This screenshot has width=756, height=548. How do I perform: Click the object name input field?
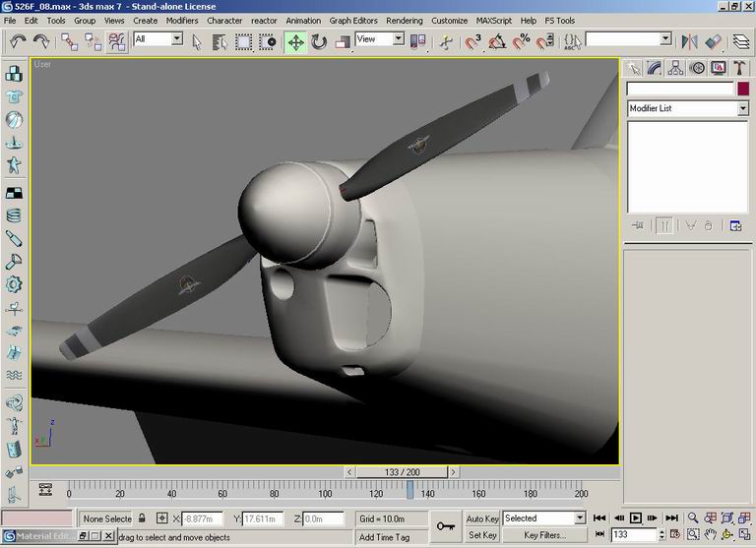[679, 89]
